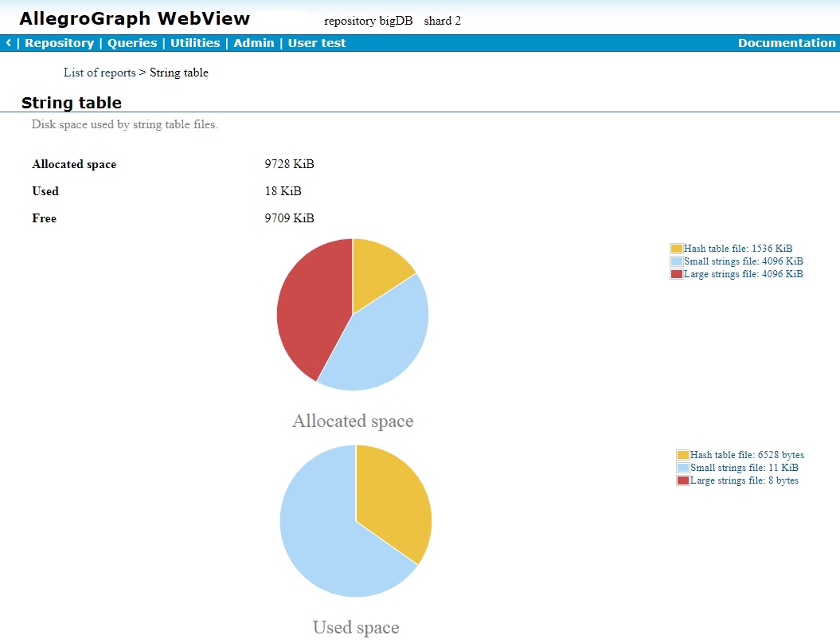840x643 pixels.
Task: Click the AllegroGraph WebView title
Action: pos(135,19)
